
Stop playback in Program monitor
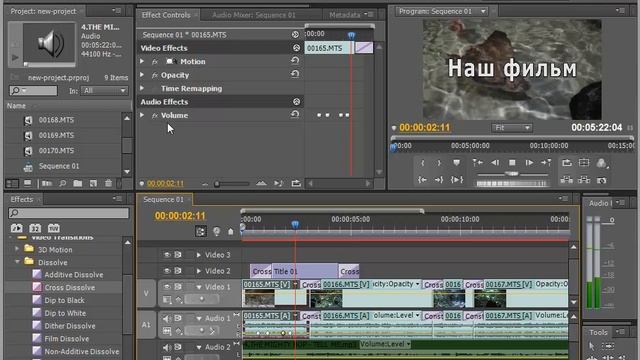(512, 162)
